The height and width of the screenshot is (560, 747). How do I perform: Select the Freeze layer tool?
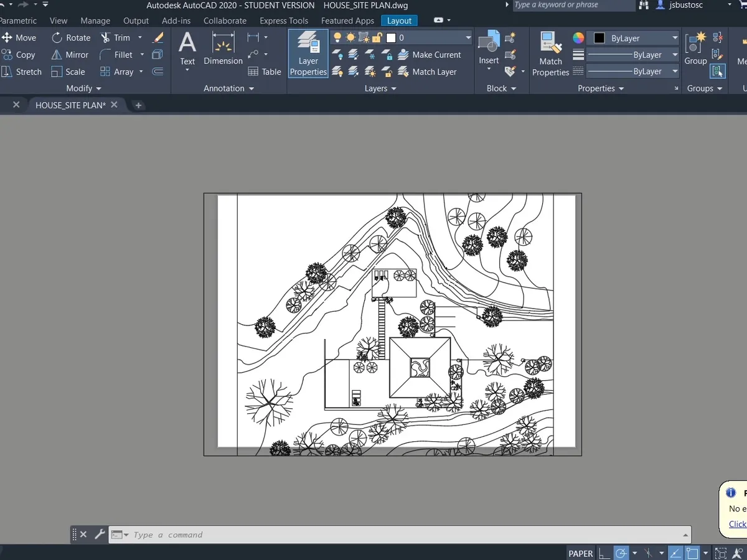(369, 55)
